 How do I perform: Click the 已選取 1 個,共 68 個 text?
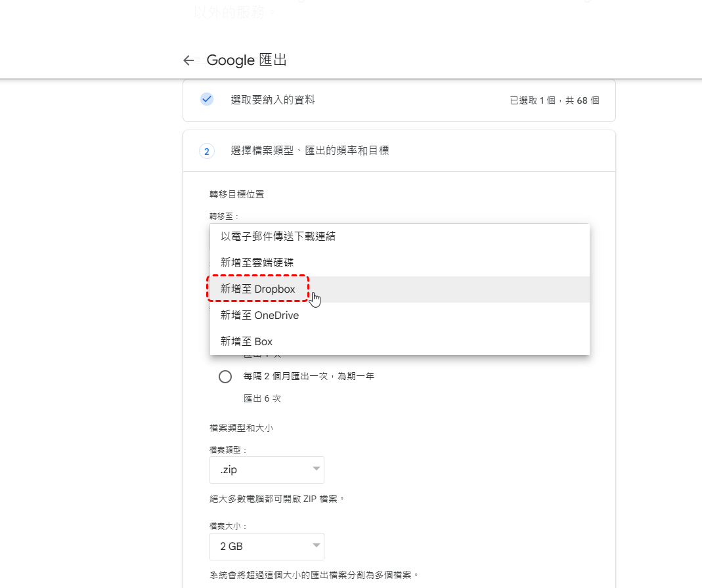pyautogui.click(x=554, y=100)
